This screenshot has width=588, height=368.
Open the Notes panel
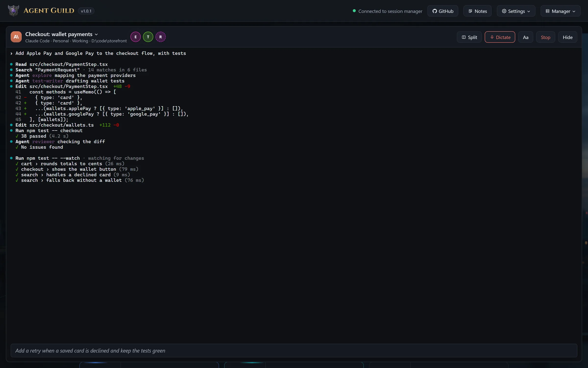tap(478, 11)
